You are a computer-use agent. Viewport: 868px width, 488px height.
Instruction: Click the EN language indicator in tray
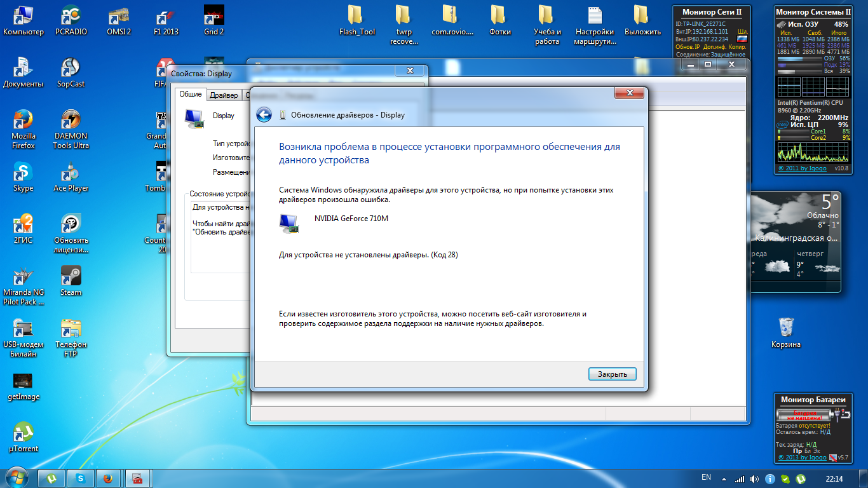[707, 477]
